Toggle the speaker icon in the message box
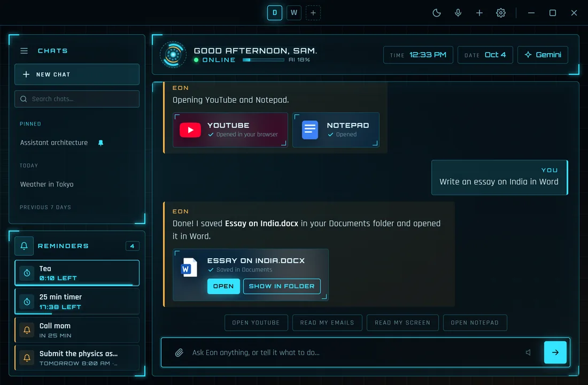This screenshot has height=385, width=588. 528,352
